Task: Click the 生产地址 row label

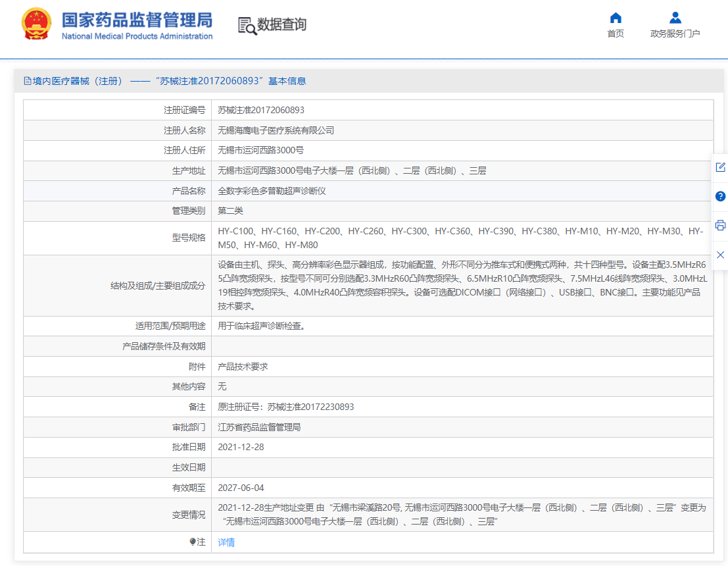Action: [x=189, y=171]
